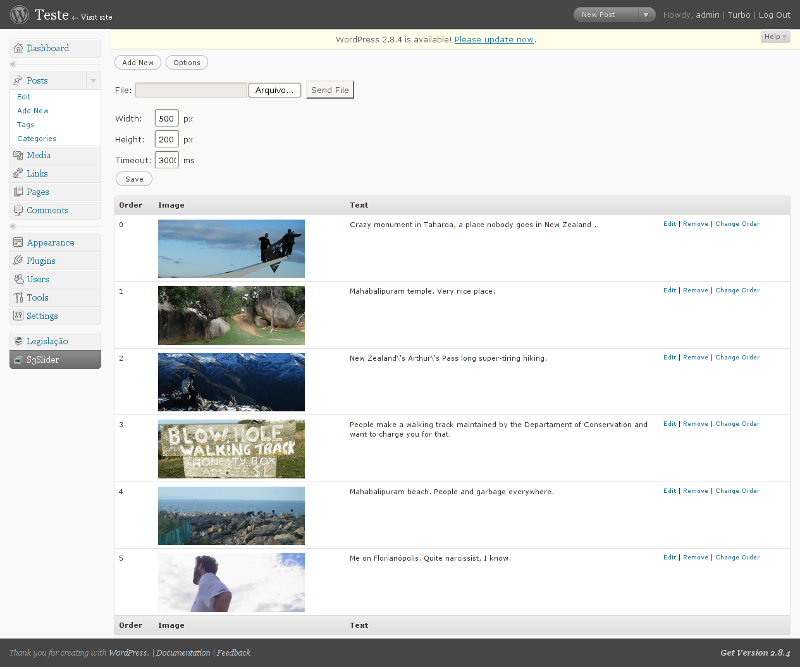The width and height of the screenshot is (800, 667).
Task: Open the Help dropdown tab
Action: [775, 37]
